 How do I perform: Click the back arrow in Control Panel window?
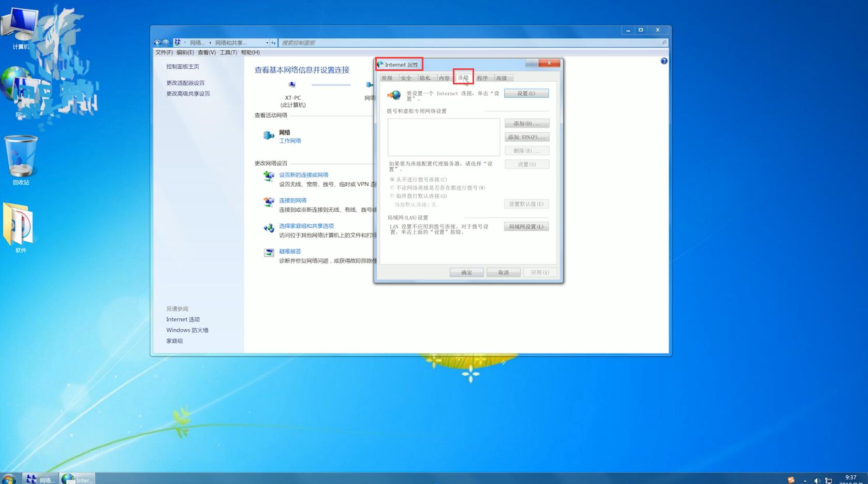(x=157, y=42)
